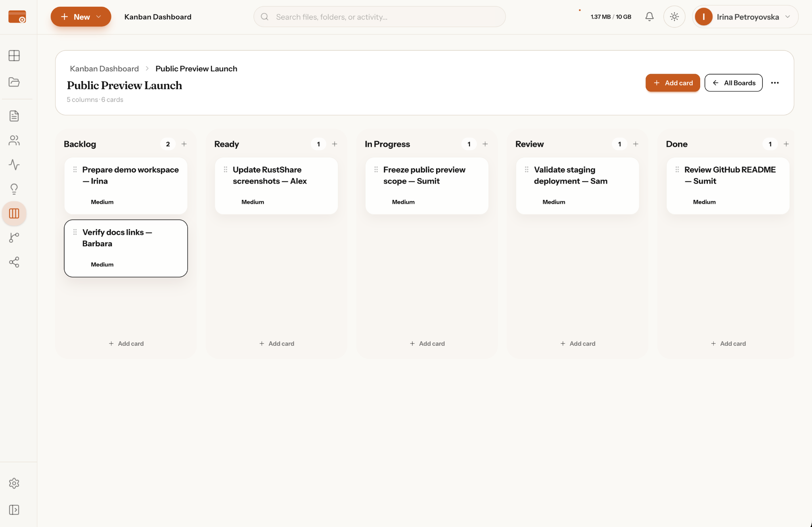Click Add card at bottom of Backlog

pyautogui.click(x=126, y=343)
